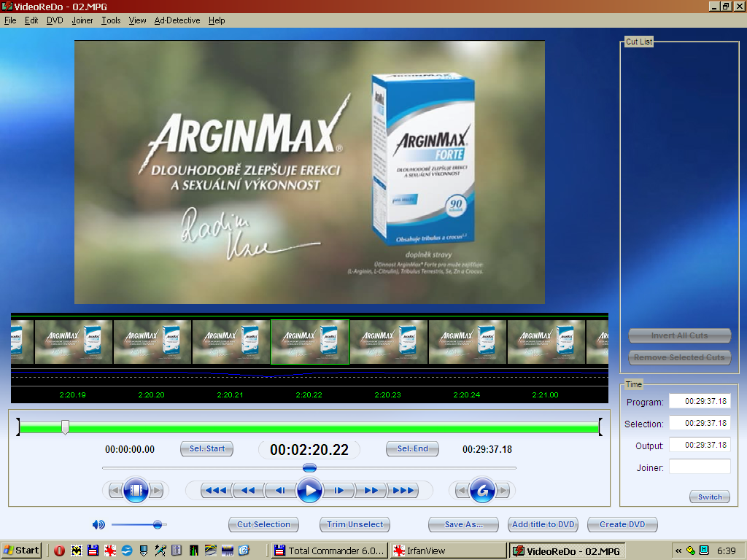Click the selection start time 00:00:00.00 text
This screenshot has width=747, height=560.
pos(130,449)
